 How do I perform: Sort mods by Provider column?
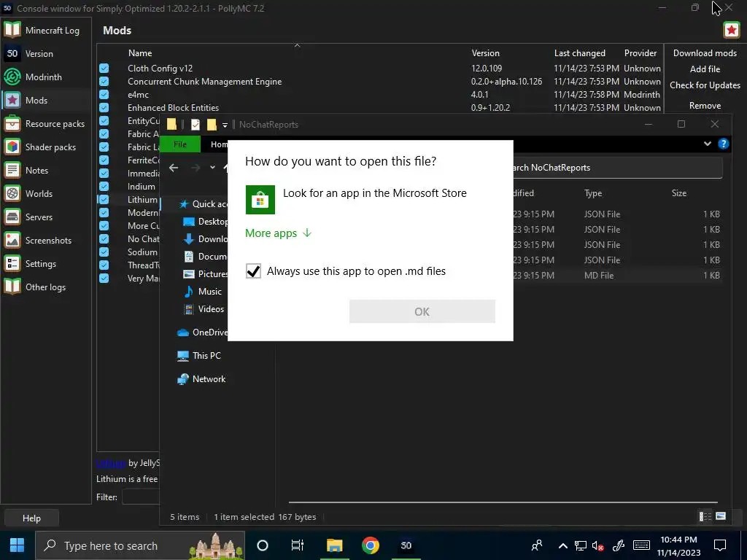(x=640, y=52)
